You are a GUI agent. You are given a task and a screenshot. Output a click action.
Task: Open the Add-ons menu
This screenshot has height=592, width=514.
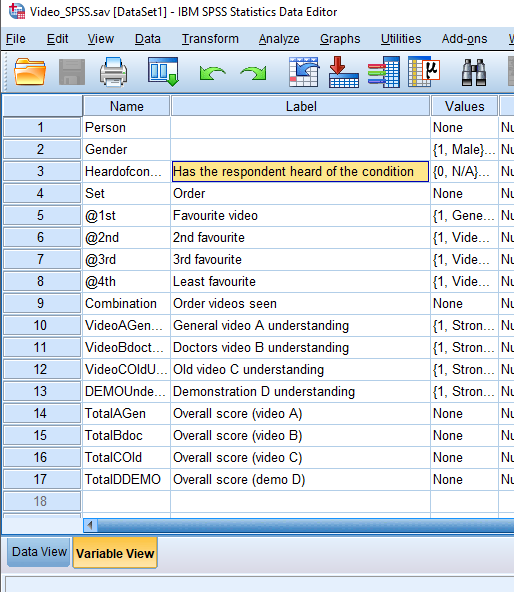pos(465,39)
